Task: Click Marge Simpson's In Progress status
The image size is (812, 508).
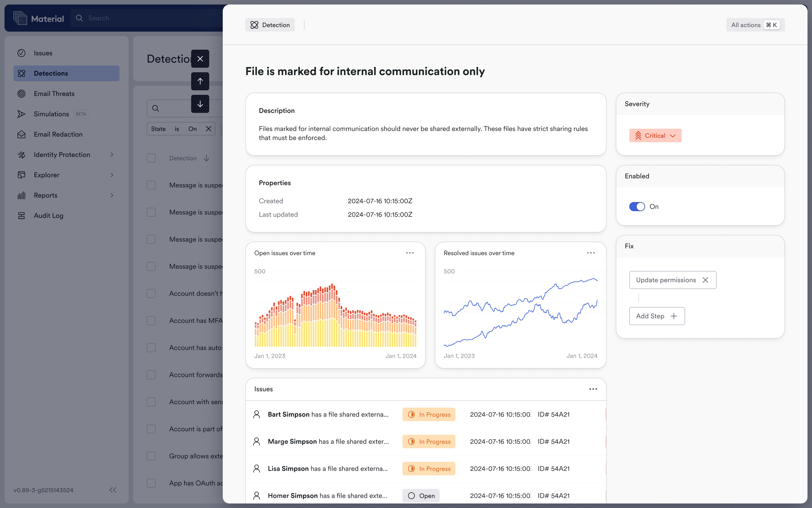Action: click(429, 441)
